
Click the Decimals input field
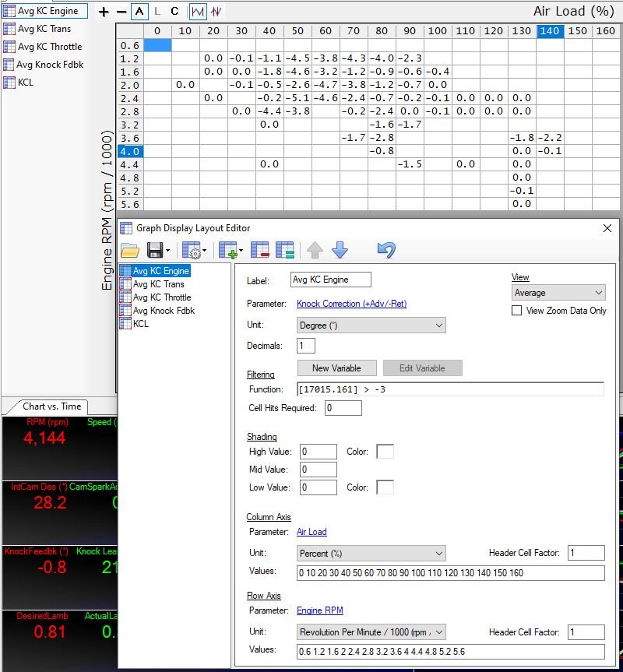[306, 346]
